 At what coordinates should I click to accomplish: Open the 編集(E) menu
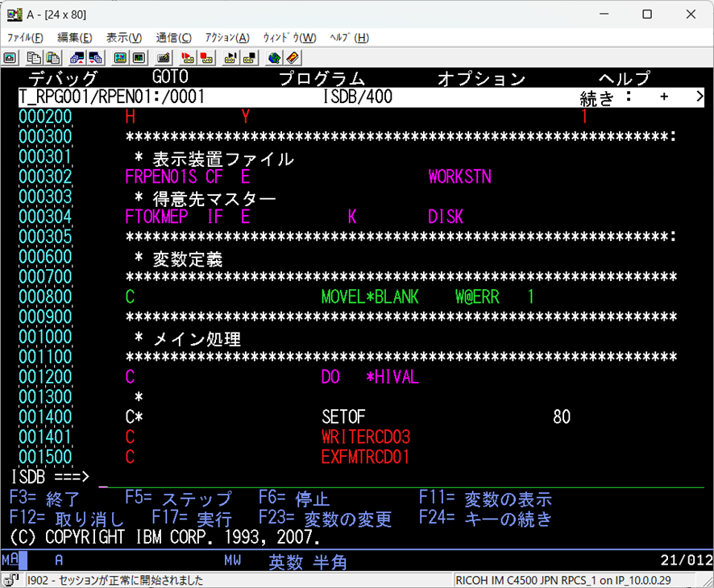[75, 38]
